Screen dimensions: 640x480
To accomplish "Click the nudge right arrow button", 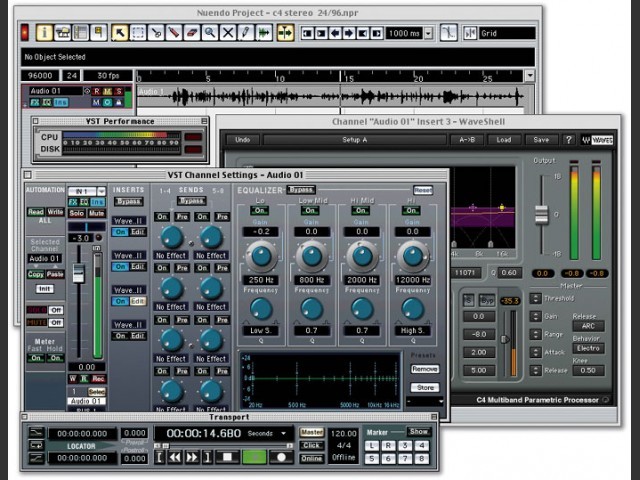I will click(349, 33).
